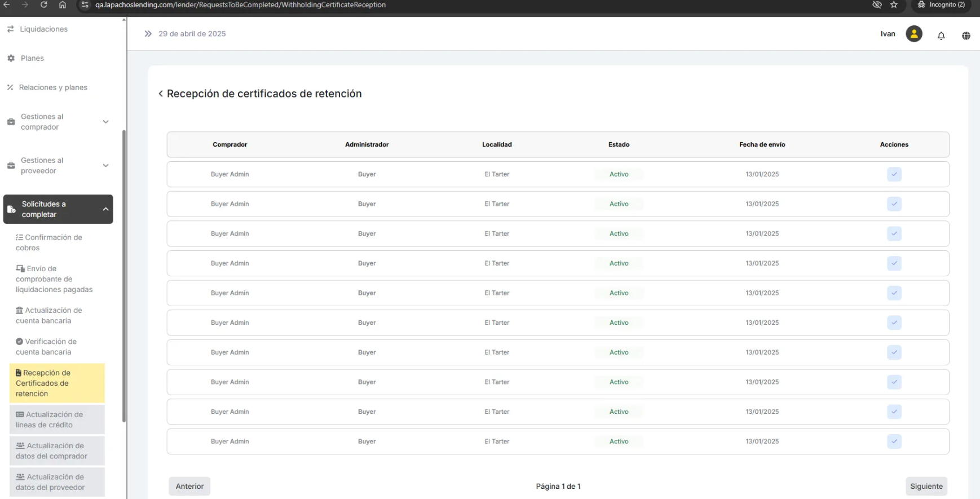Image resolution: width=980 pixels, height=499 pixels.
Task: Click the yellow user avatar icon
Action: click(913, 34)
